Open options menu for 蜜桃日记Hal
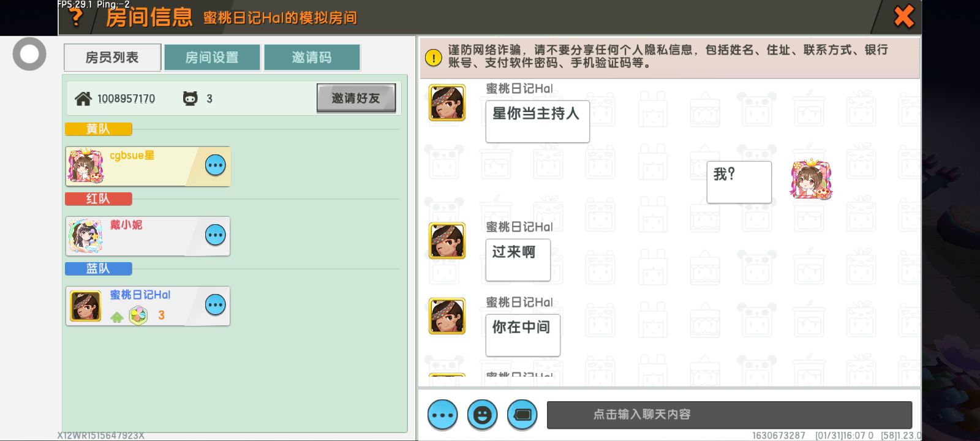This screenshot has height=441, width=980. tap(216, 305)
